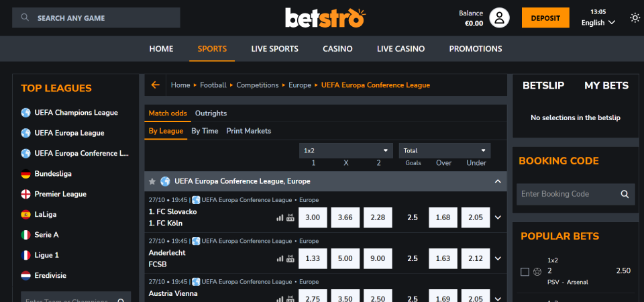
Task: Open the CASINO menu
Action: point(337,49)
